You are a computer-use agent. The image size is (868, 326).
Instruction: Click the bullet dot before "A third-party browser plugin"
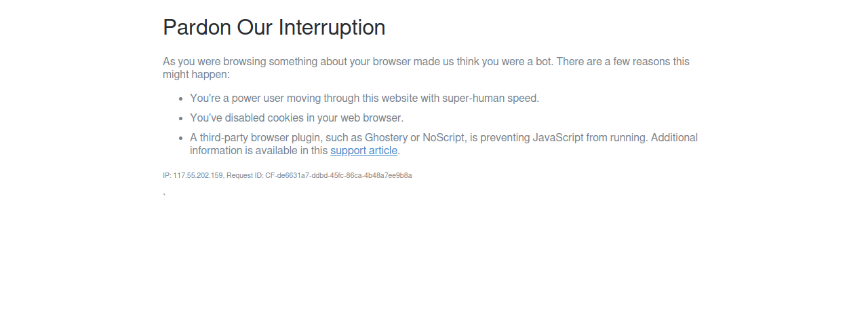[180, 138]
